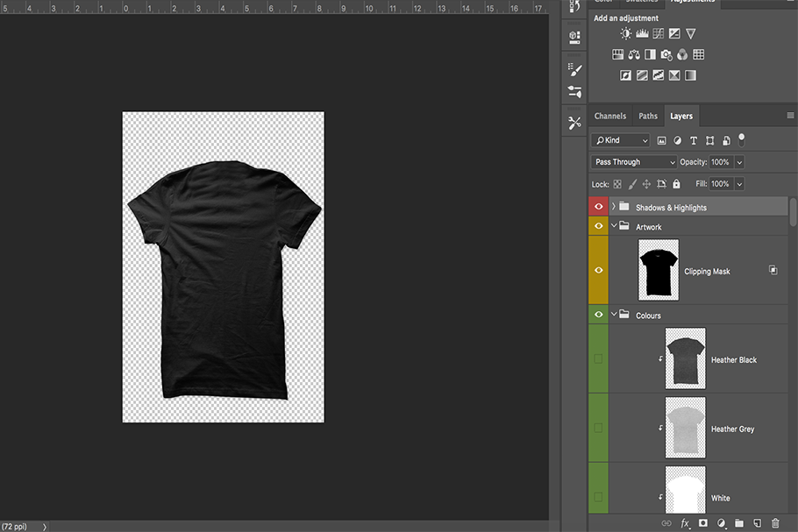Switch to the Channels tab
Viewport: 798px width, 532px height.
(x=609, y=116)
